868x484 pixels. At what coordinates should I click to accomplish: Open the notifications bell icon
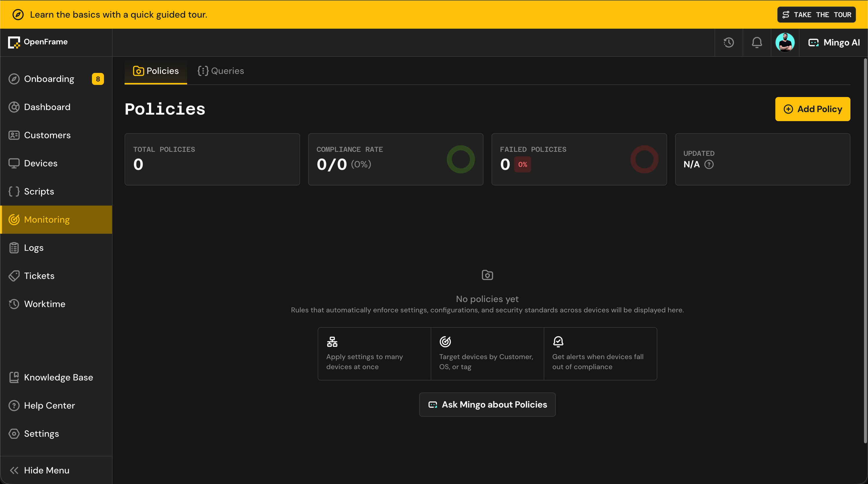pos(757,43)
